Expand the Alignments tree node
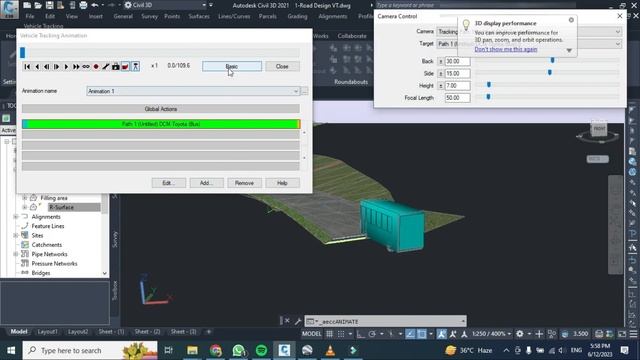This screenshot has height=360, width=640. (x=16, y=217)
